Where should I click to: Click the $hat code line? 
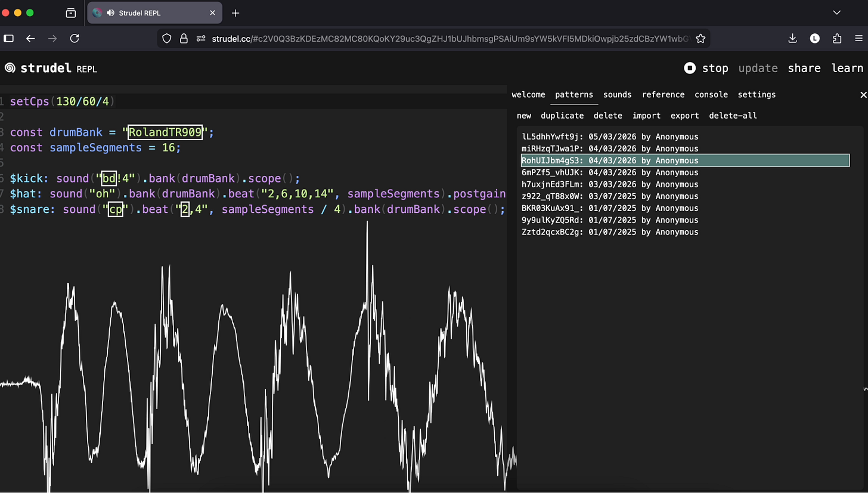tap(258, 194)
